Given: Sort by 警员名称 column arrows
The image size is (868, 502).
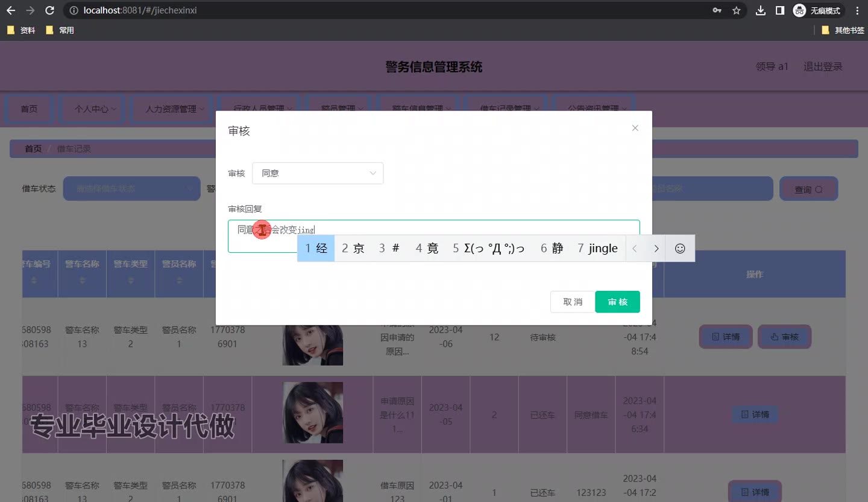Looking at the screenshot, I should 179,281.
